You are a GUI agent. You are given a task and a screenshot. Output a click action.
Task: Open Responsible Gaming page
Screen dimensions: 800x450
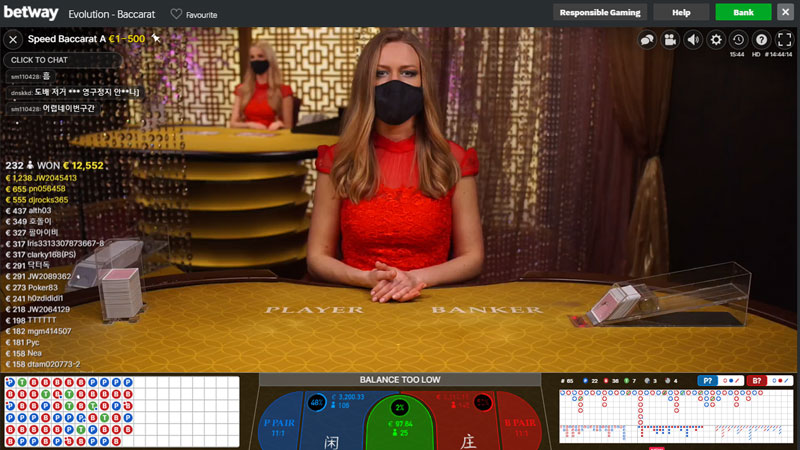(x=600, y=12)
